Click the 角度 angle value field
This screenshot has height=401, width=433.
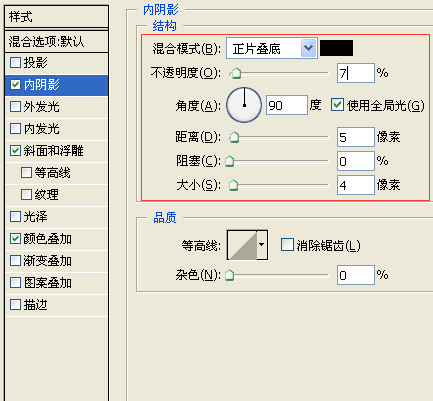point(287,105)
